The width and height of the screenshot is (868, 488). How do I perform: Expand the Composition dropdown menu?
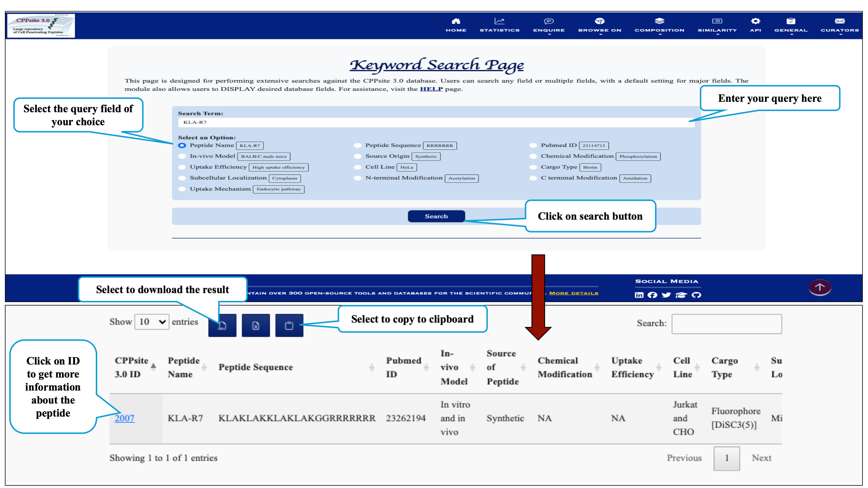[x=659, y=25]
